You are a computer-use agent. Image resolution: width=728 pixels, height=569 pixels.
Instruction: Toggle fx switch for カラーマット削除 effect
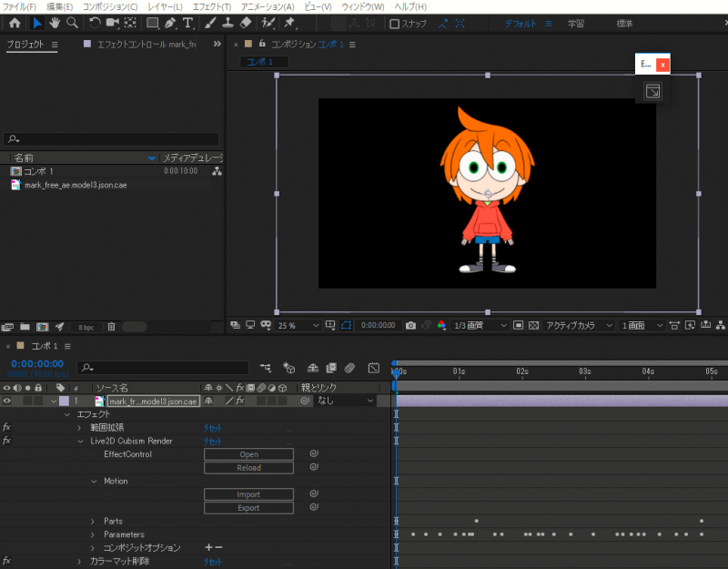[x=7, y=561]
